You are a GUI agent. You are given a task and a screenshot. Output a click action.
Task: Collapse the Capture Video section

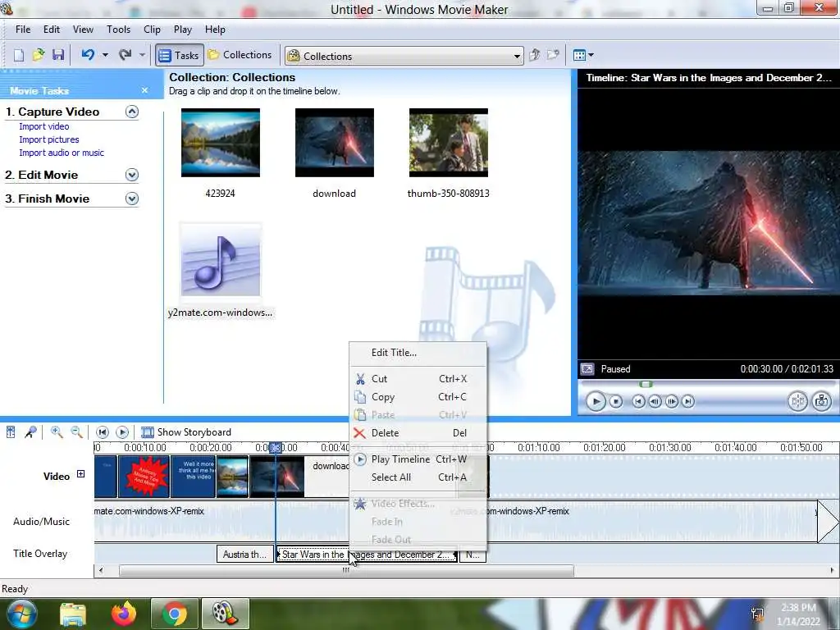point(132,112)
